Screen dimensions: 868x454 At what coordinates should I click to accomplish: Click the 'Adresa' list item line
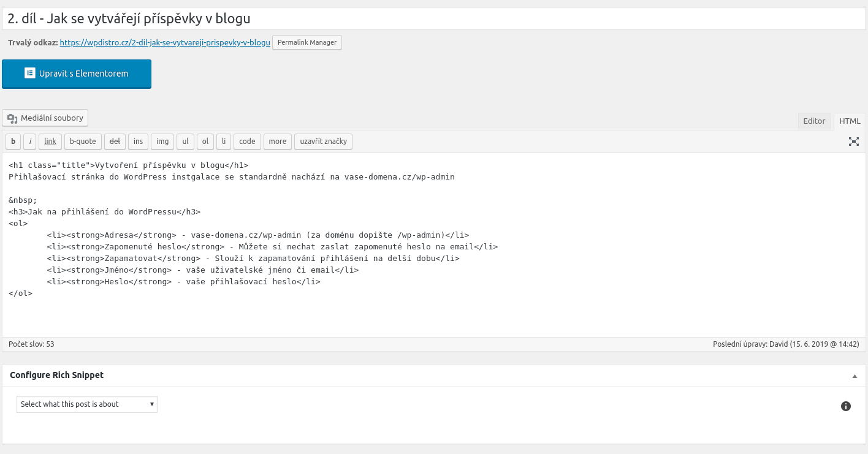(x=258, y=235)
